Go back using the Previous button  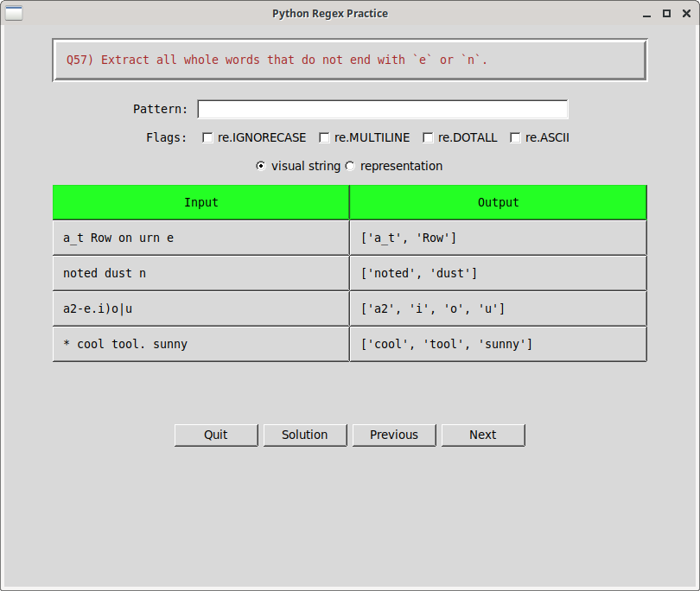(394, 435)
